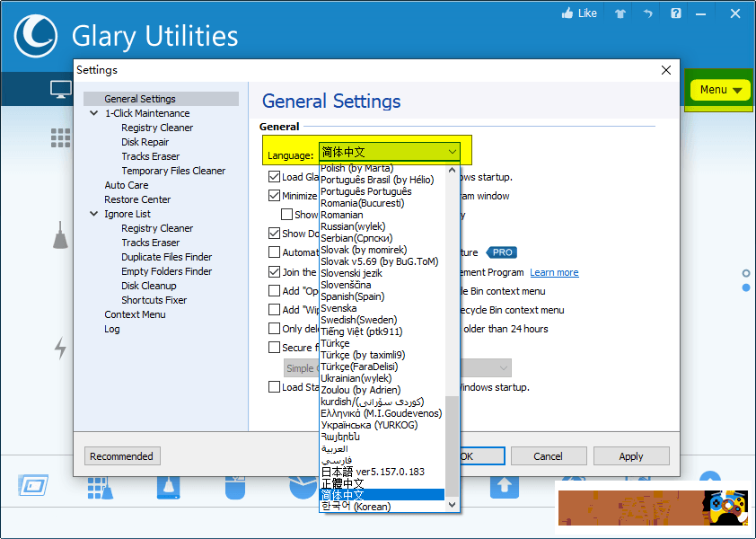Select Ελληνικά (M.I.Goudevenos) language
The width and height of the screenshot is (756, 539).
[x=381, y=413]
